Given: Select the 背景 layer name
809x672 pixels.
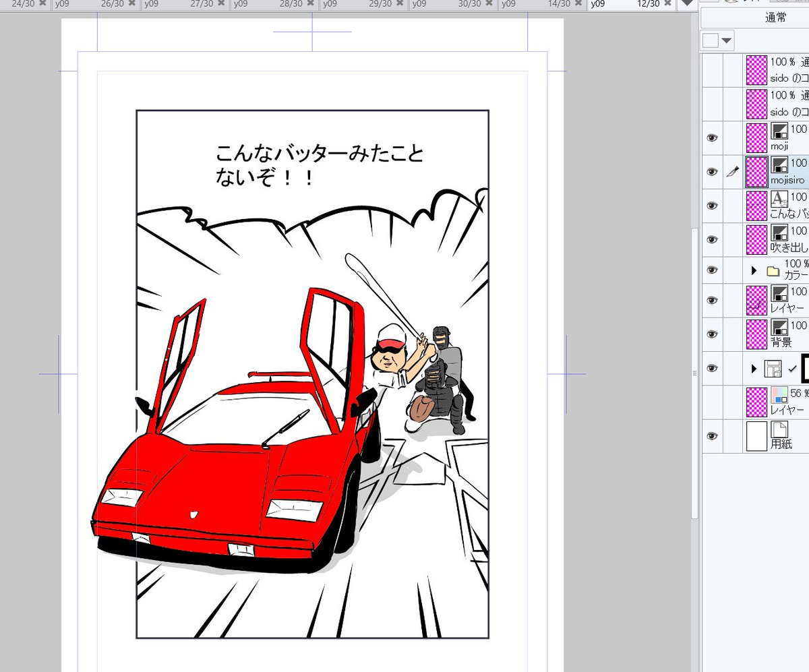Looking at the screenshot, I should click(781, 342).
